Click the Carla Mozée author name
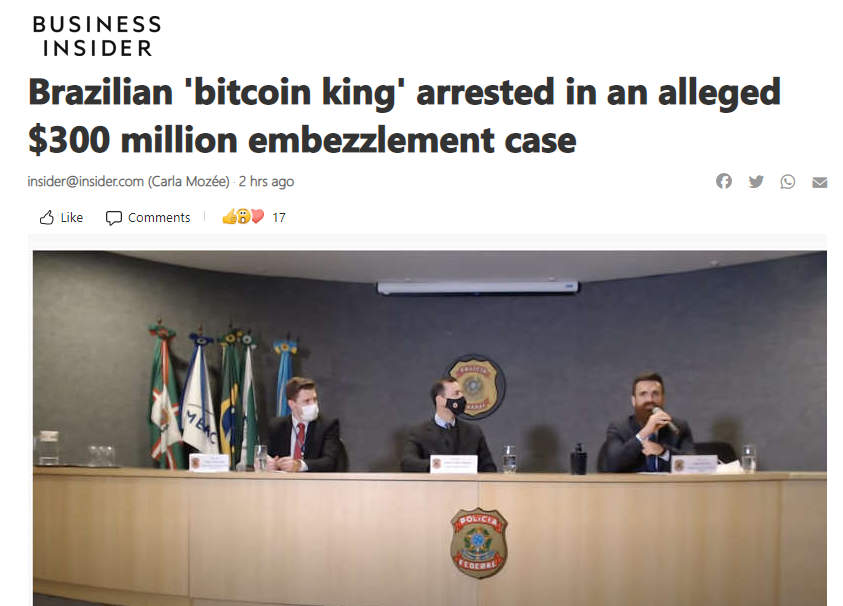Screen dimensions: 843x606 [x=189, y=181]
